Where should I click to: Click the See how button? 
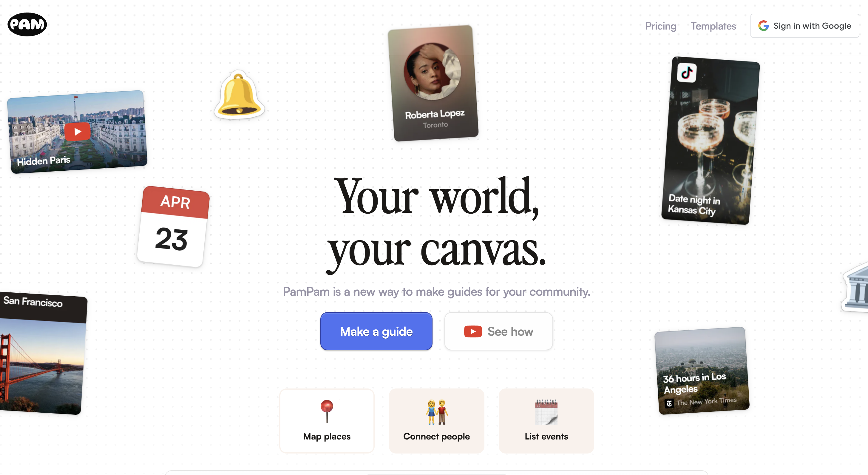click(x=498, y=331)
